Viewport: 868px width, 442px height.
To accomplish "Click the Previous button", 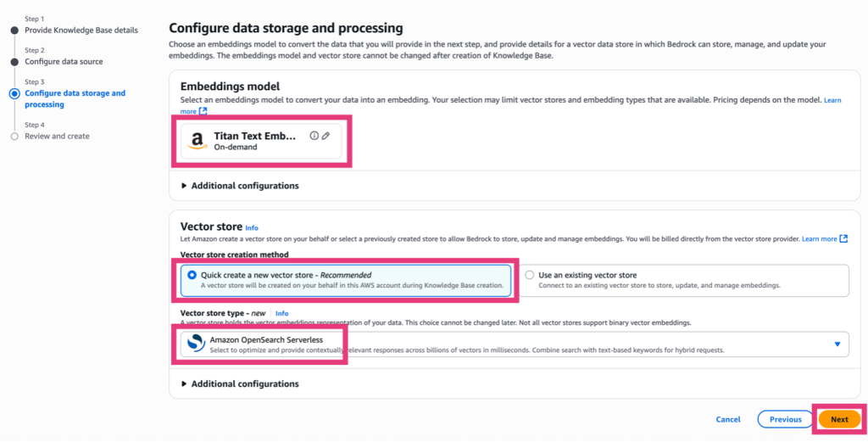I will (x=786, y=419).
